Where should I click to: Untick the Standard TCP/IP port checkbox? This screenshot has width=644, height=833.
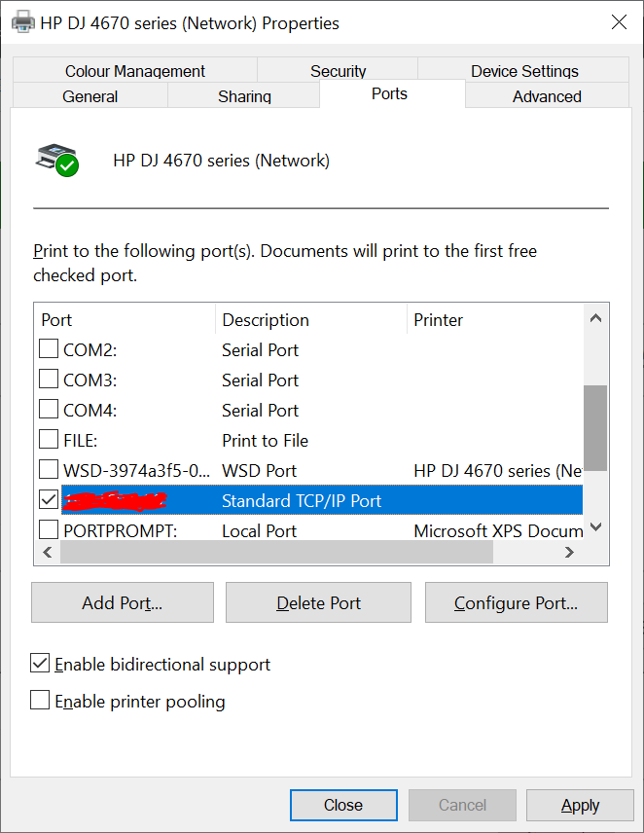pyautogui.click(x=49, y=501)
